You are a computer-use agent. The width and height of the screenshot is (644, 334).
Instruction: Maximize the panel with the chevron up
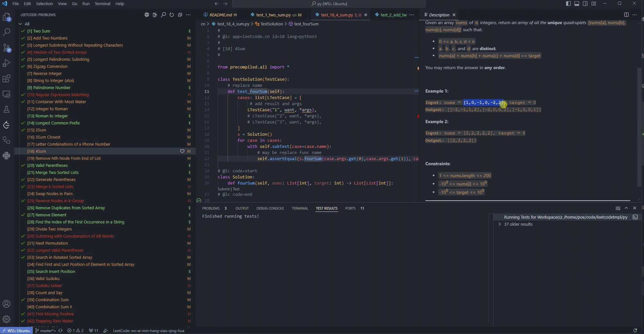626,208
